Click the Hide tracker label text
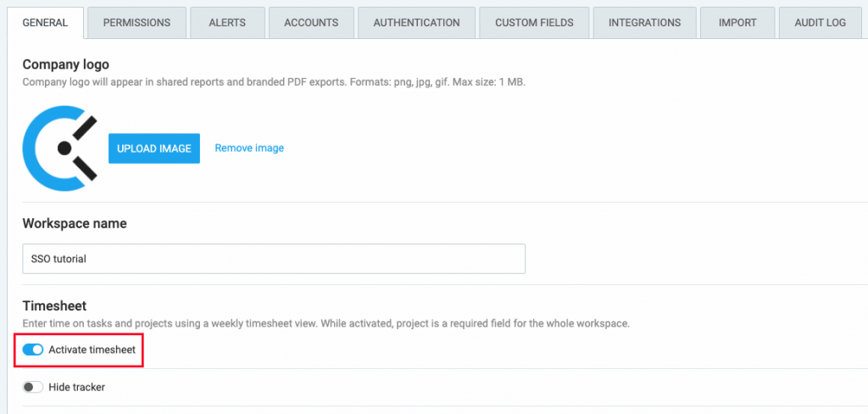Image resolution: width=868 pixels, height=414 pixels. point(77,388)
